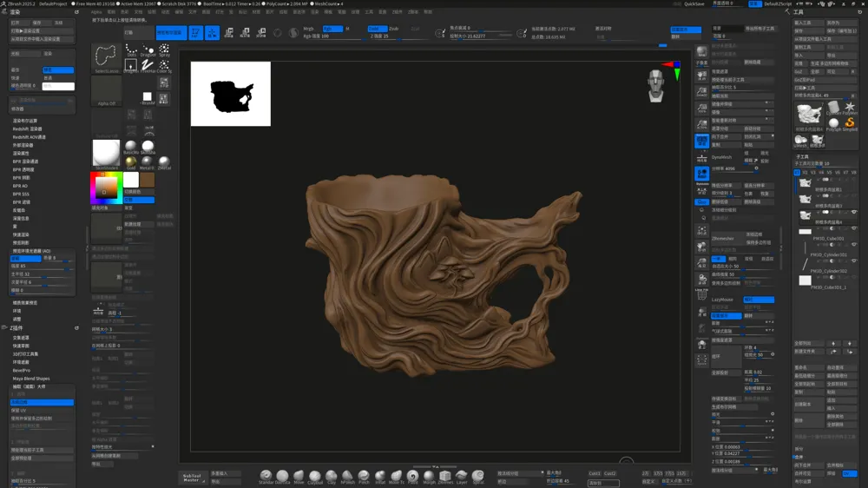Open the SkinShade4 current material thumbnail
This screenshot has height=488, width=868.
pyautogui.click(x=106, y=155)
